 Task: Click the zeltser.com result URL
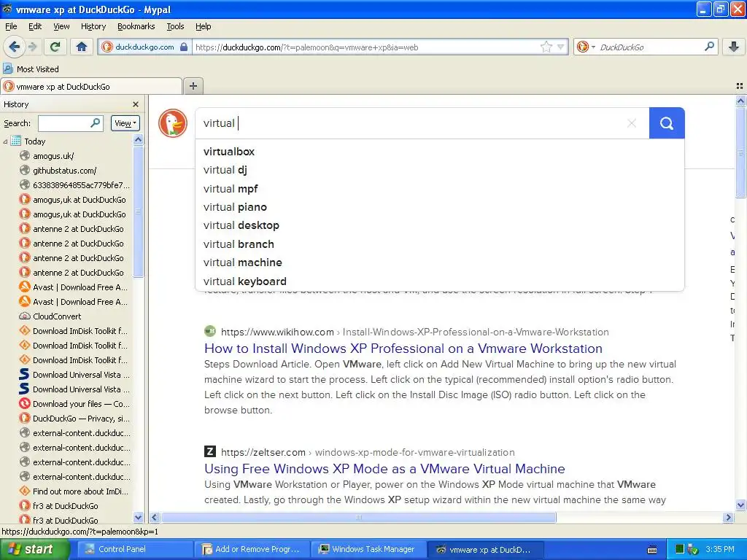tap(368, 452)
